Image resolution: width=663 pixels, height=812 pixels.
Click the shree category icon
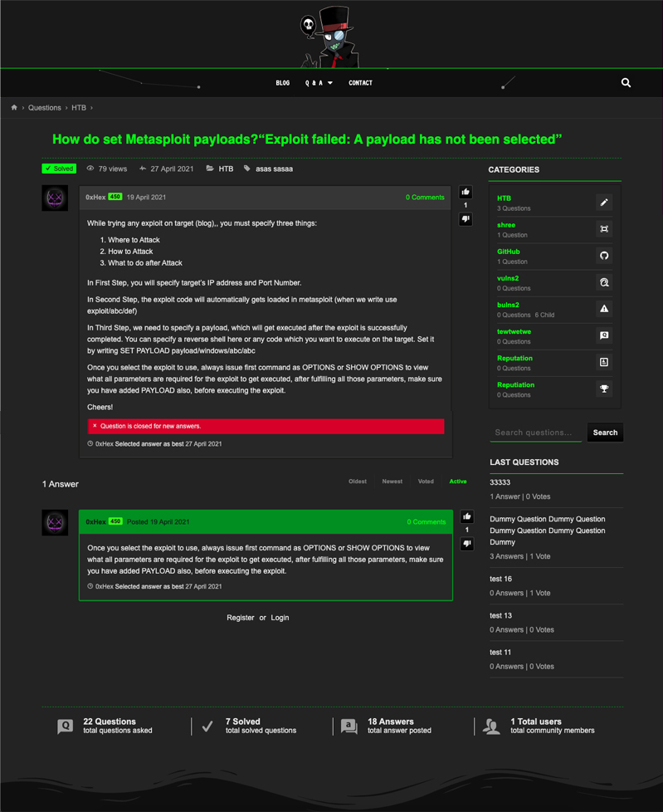[603, 229]
